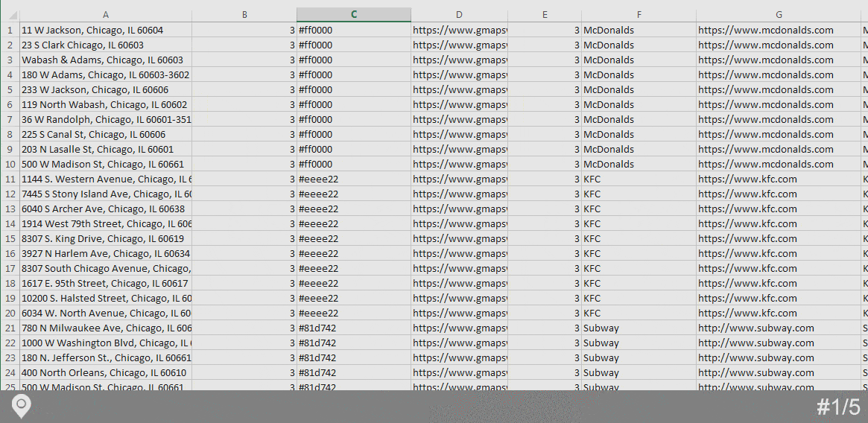
Task: Click cell '400 North Orleans, Chicago, IL 60610'
Action: pyautogui.click(x=106, y=372)
